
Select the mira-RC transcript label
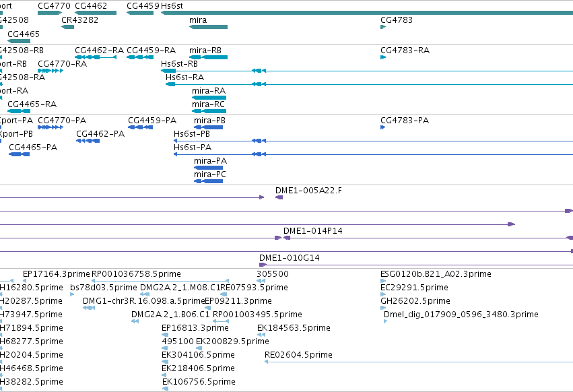click(x=208, y=104)
